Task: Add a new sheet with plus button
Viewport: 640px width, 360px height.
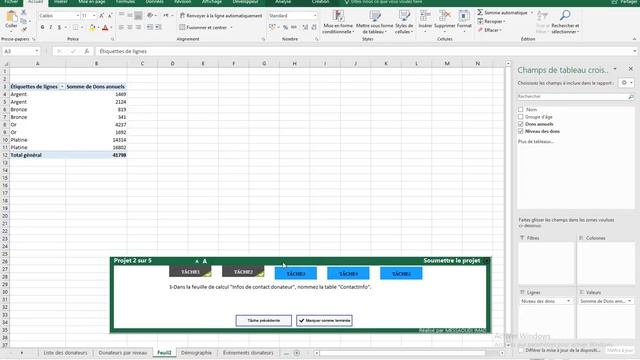Action: (x=297, y=353)
